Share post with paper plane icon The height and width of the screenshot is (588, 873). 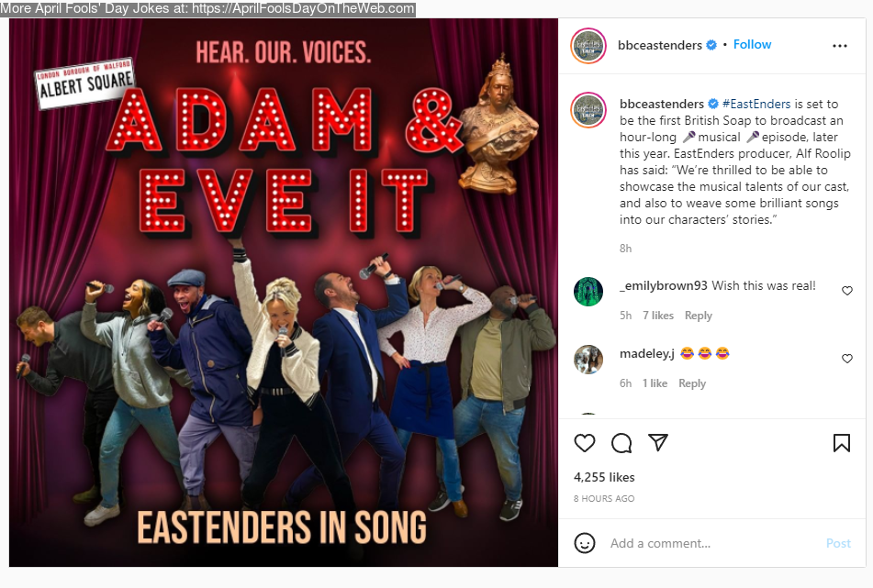(658, 442)
